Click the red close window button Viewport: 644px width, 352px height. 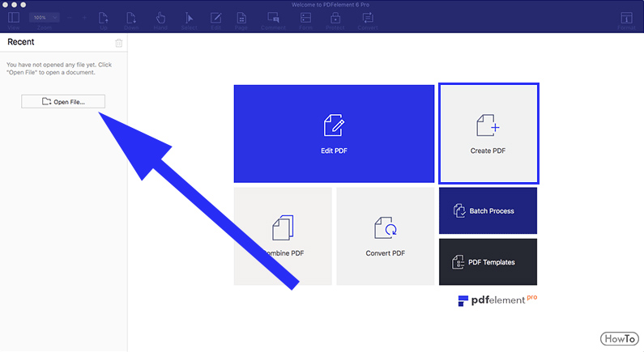(5, 5)
